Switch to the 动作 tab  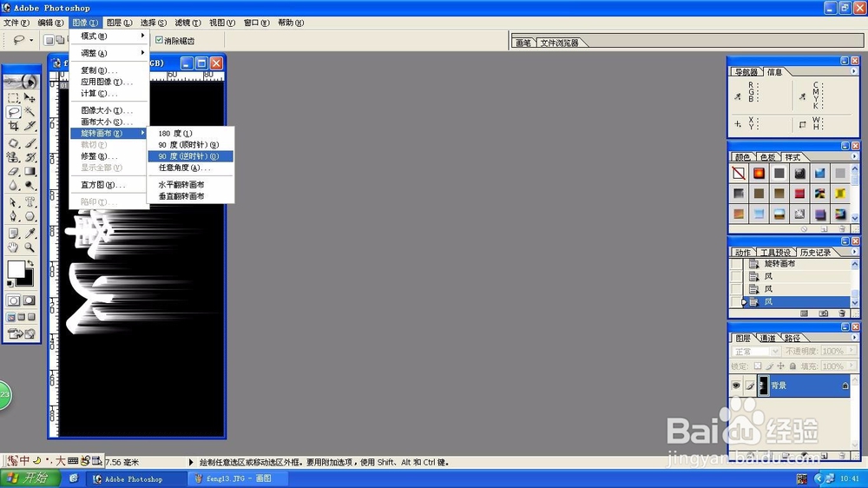(x=742, y=253)
